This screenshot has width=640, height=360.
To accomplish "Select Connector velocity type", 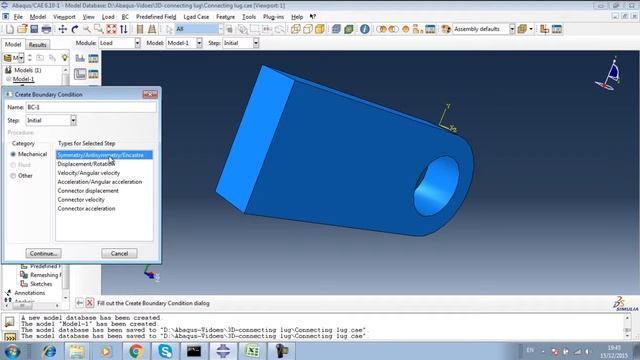I will click(x=104, y=200).
